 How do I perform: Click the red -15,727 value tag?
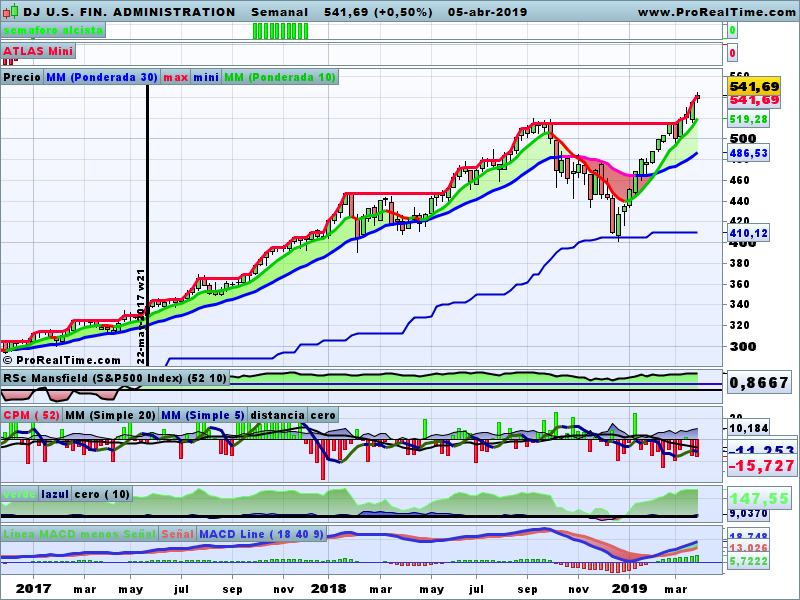point(762,465)
